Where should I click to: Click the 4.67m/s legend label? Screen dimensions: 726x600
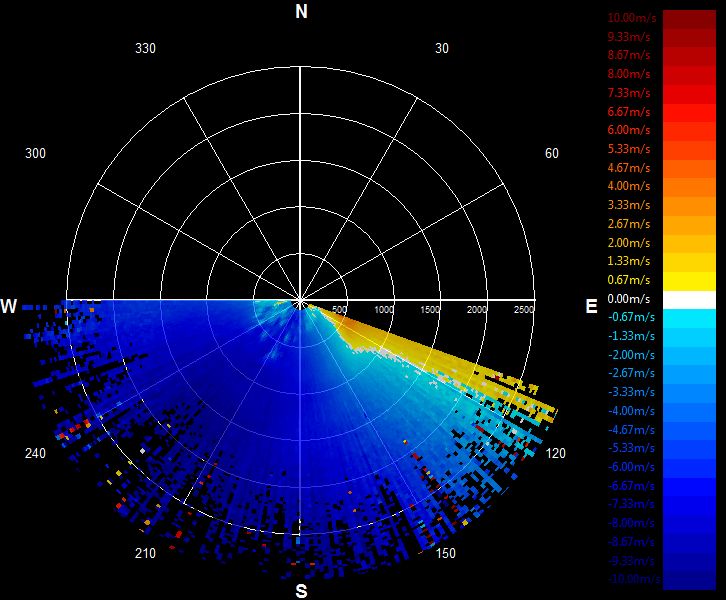click(629, 168)
